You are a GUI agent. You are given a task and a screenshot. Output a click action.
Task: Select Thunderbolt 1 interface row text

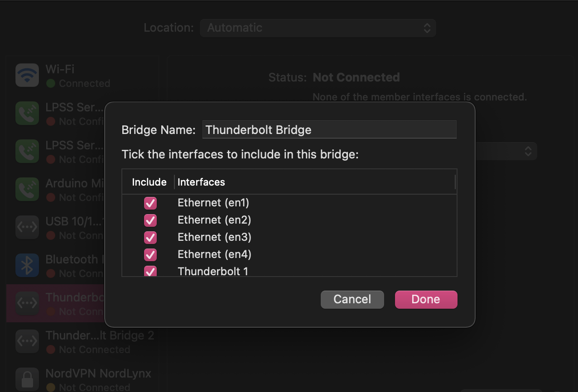(213, 272)
